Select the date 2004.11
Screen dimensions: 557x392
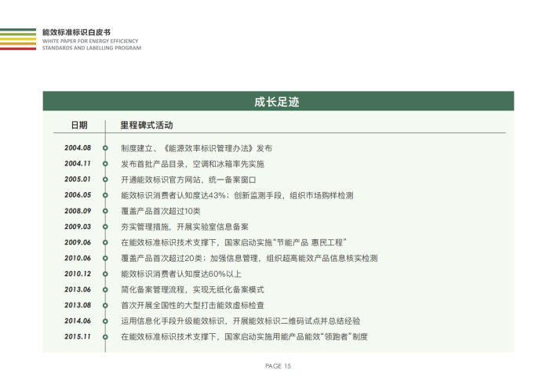[78, 163]
